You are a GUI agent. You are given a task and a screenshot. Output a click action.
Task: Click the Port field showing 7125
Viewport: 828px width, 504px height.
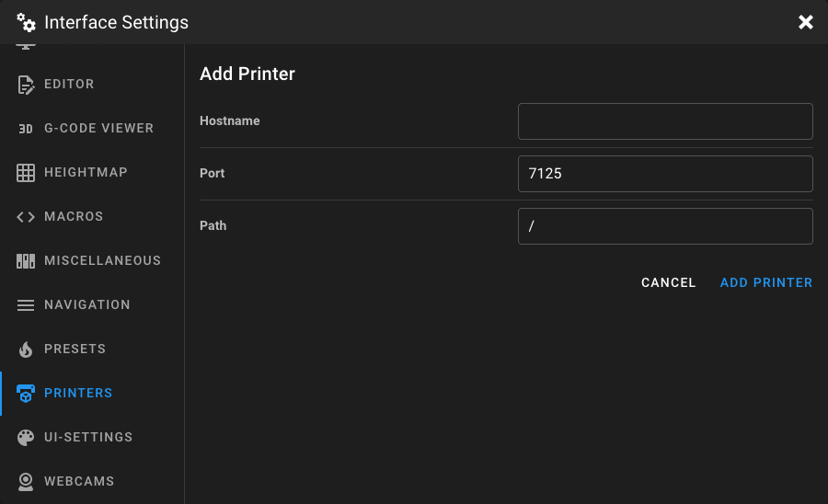click(665, 174)
